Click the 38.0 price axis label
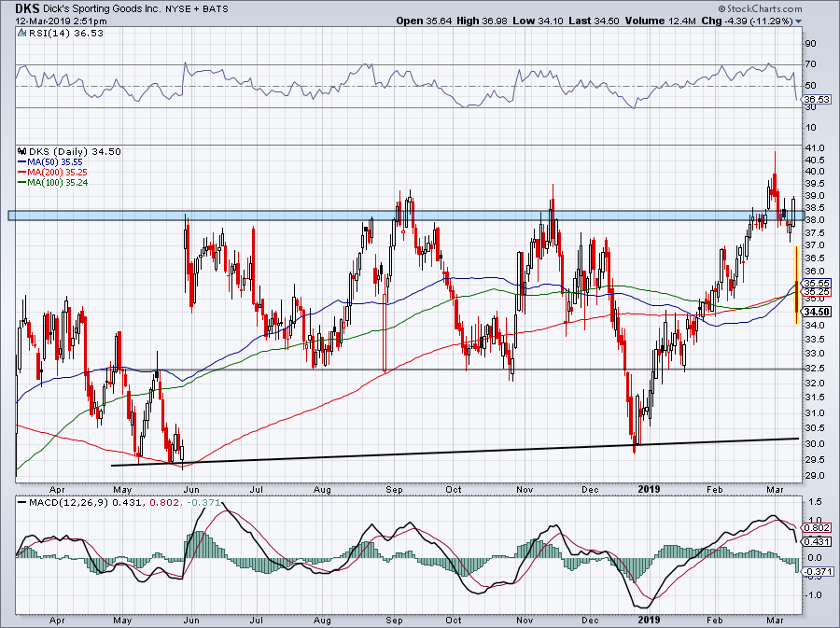Image resolution: width=840 pixels, height=628 pixels. point(814,220)
